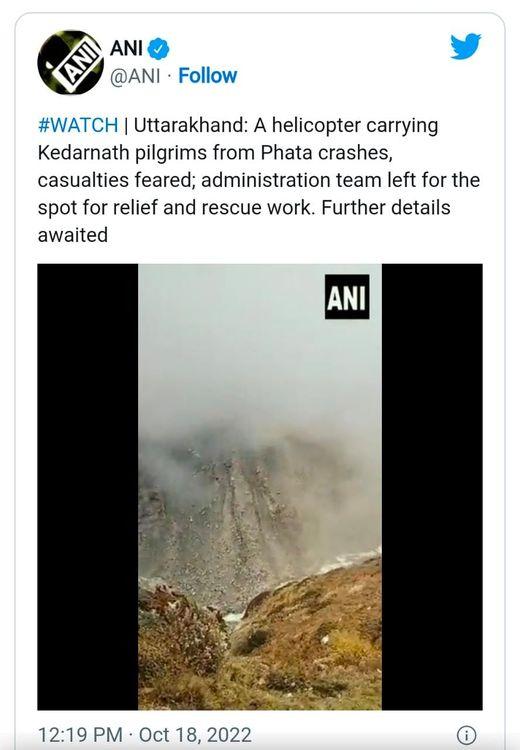This screenshot has width=520, height=750.
Task: Click the 12:19 PM time text
Action: coord(80,734)
